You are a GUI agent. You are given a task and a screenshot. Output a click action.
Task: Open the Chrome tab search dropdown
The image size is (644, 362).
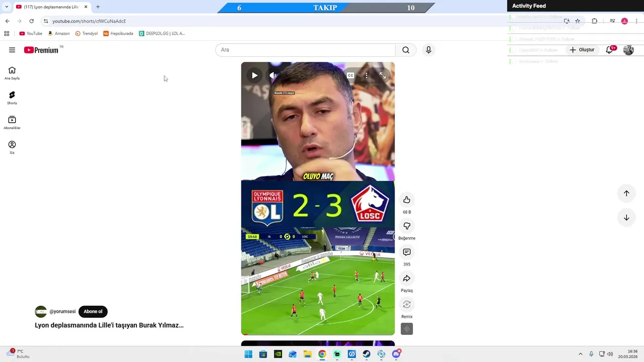point(7,7)
